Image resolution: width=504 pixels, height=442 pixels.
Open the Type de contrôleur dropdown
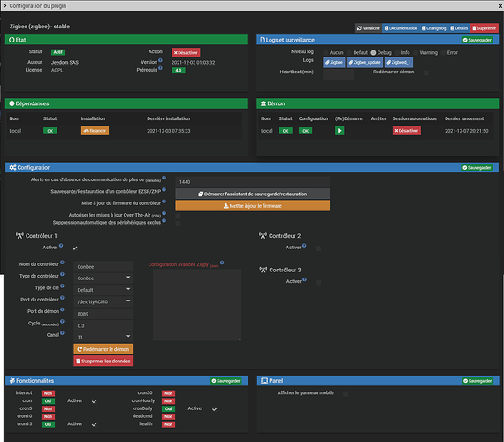tap(103, 278)
